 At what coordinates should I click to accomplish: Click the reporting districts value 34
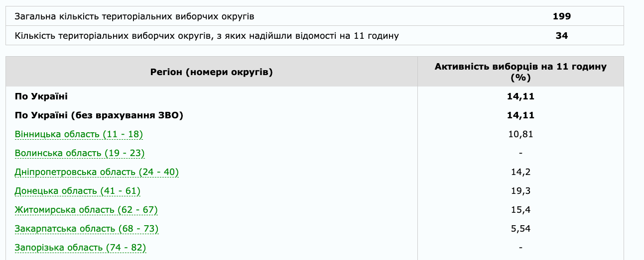pyautogui.click(x=561, y=36)
